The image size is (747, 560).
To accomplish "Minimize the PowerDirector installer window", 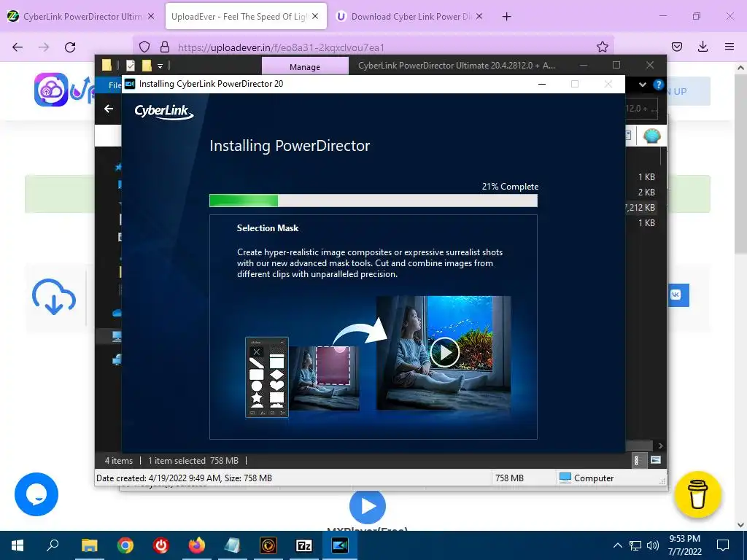I will 542,84.
